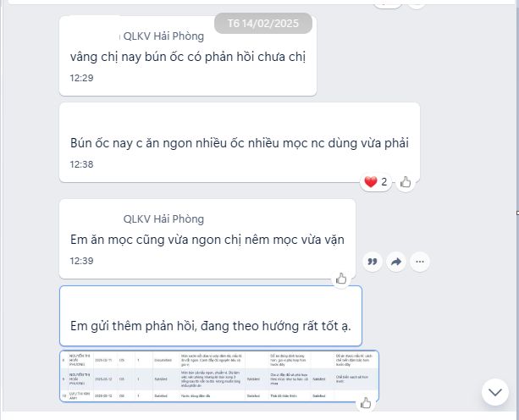Click the T6 14/02/2025 date label

click(x=263, y=23)
